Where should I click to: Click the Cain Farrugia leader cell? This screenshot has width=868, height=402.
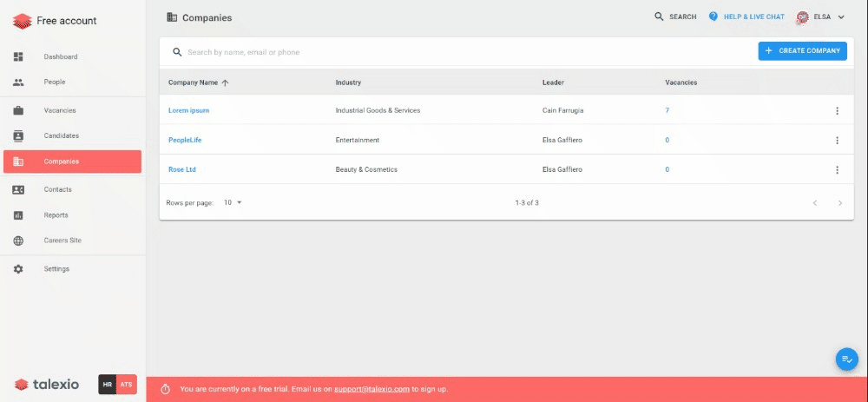pos(563,111)
